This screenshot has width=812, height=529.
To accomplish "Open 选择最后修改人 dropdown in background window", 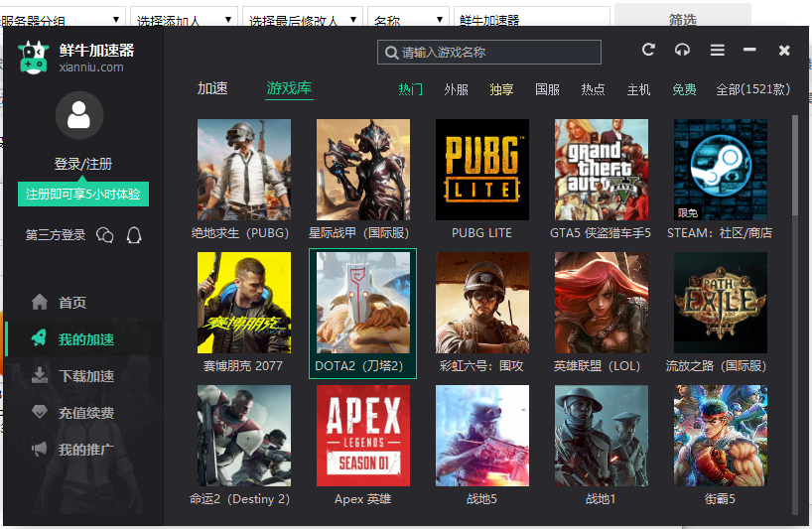I will point(303,17).
